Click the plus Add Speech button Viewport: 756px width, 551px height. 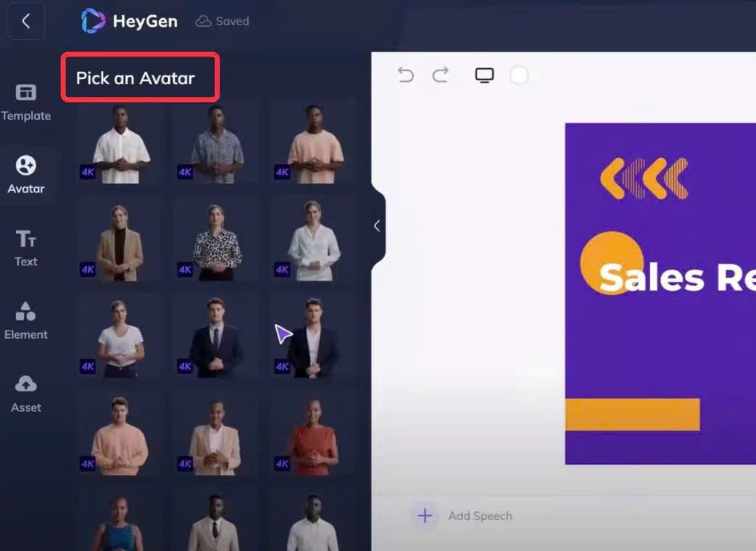(425, 515)
